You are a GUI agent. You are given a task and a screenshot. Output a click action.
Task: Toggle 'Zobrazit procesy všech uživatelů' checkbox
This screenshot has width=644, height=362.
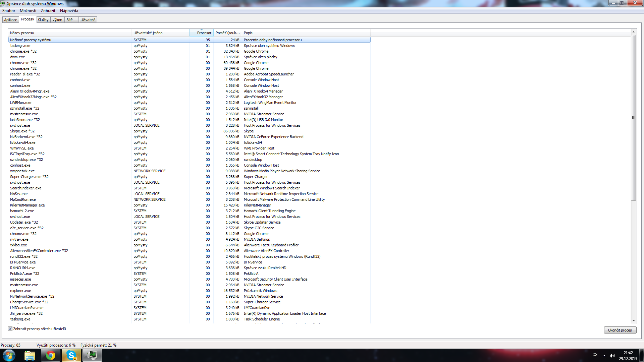pos(10,329)
